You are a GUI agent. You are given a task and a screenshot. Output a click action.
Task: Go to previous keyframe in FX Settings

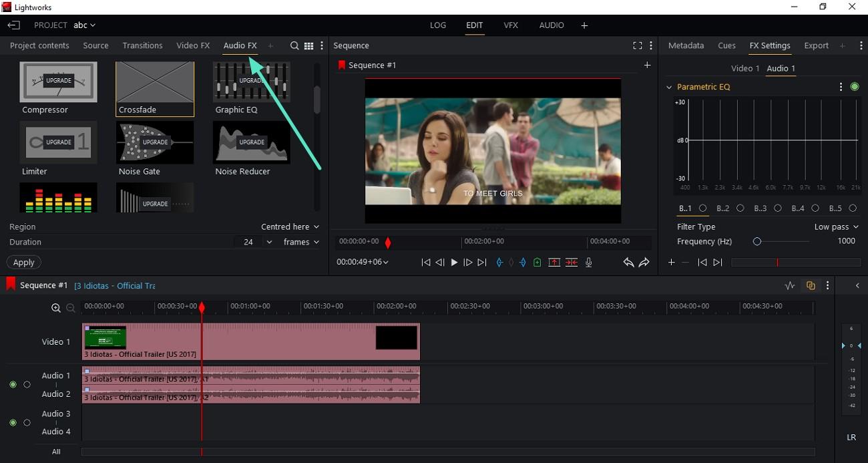[702, 263]
